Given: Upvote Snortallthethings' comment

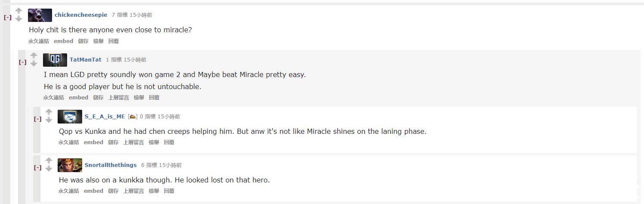Looking at the screenshot, I should pos(49,161).
